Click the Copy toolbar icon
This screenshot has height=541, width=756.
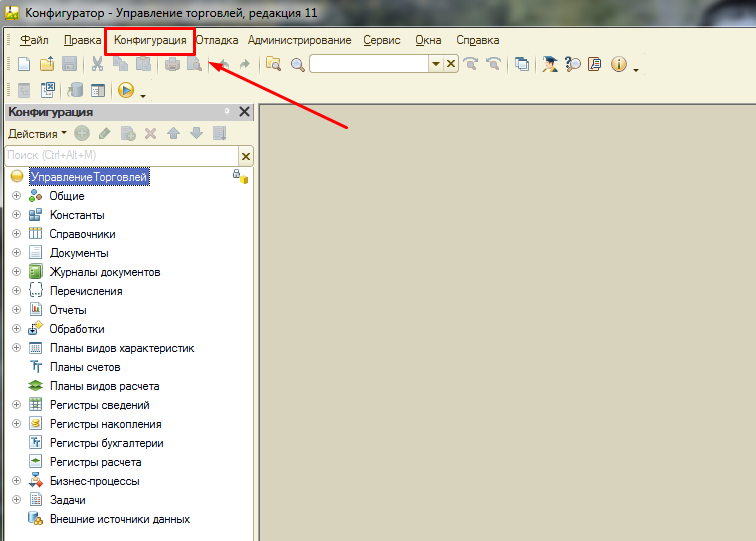click(x=121, y=64)
